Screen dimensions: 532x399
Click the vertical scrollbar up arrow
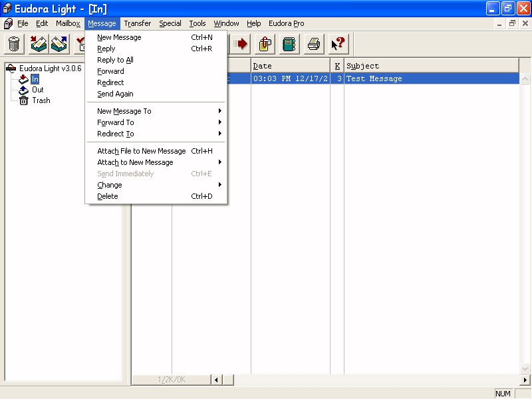[x=525, y=78]
